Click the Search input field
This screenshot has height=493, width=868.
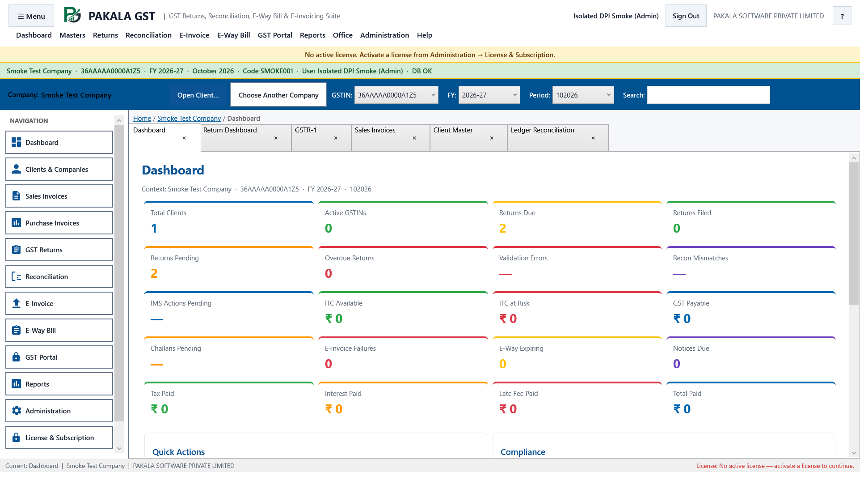(708, 95)
